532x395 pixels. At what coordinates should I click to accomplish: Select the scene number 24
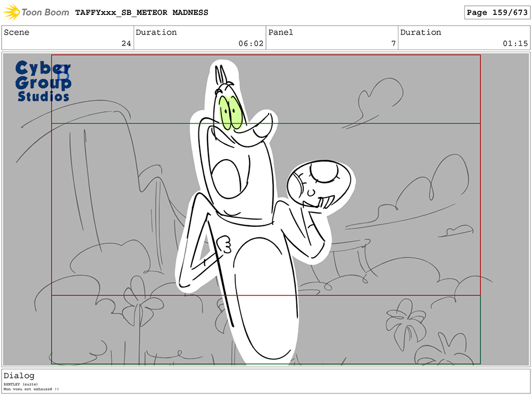(x=126, y=44)
